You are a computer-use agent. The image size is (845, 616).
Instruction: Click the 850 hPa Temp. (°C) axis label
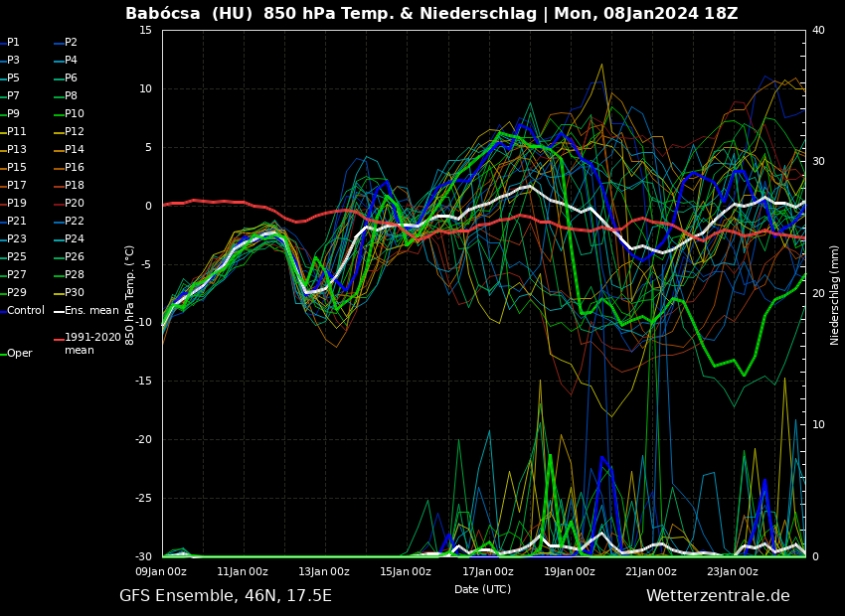pyautogui.click(x=130, y=293)
